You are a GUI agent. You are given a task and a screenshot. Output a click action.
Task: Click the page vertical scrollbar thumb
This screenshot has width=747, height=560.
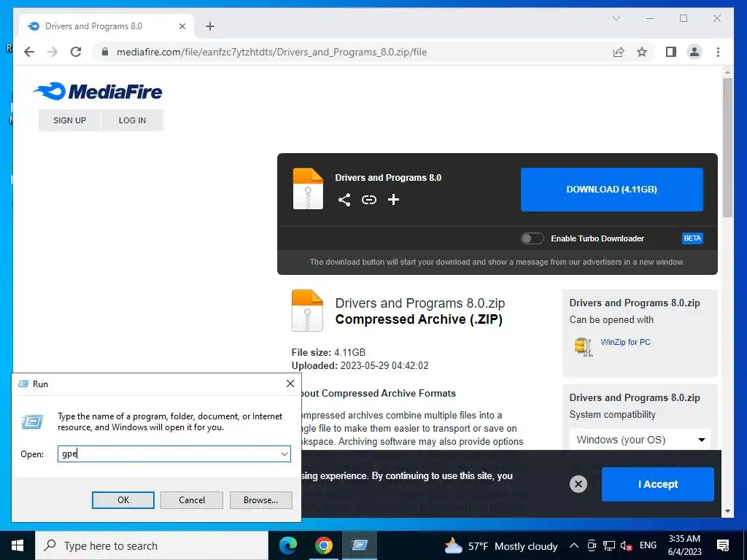click(x=727, y=147)
